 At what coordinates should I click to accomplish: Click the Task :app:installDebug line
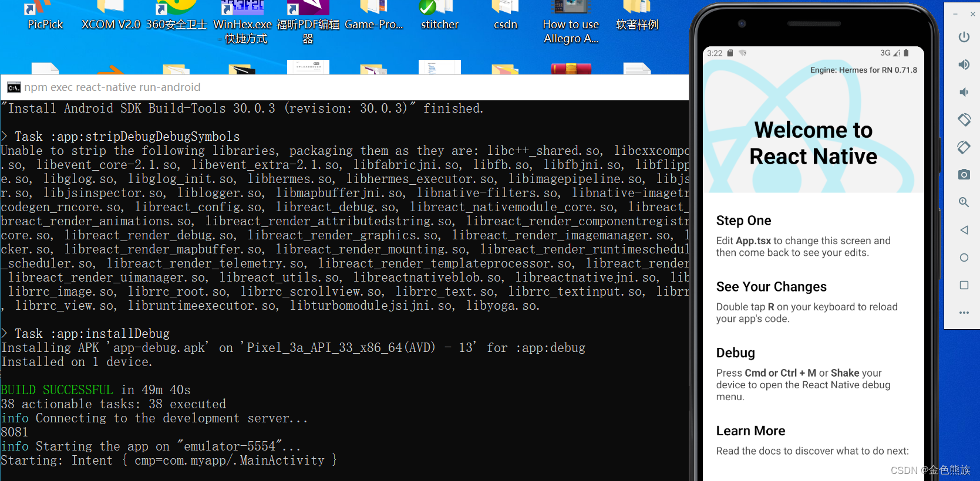click(x=85, y=334)
